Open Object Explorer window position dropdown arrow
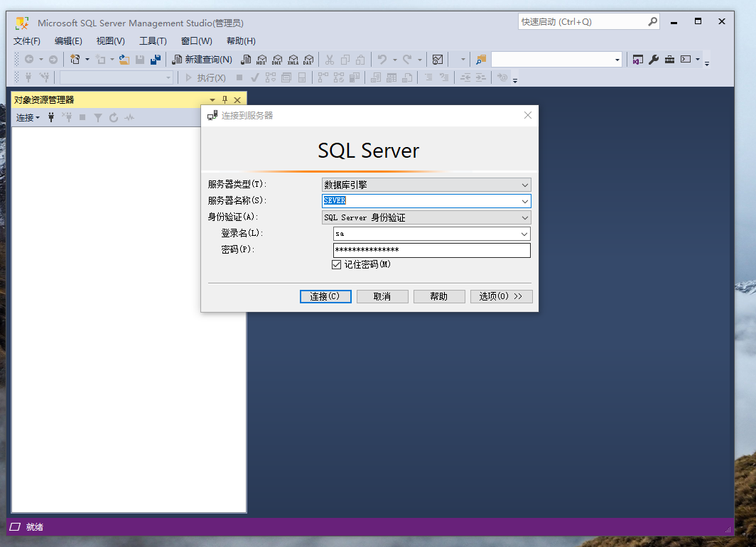The width and height of the screenshot is (756, 547). tap(212, 99)
